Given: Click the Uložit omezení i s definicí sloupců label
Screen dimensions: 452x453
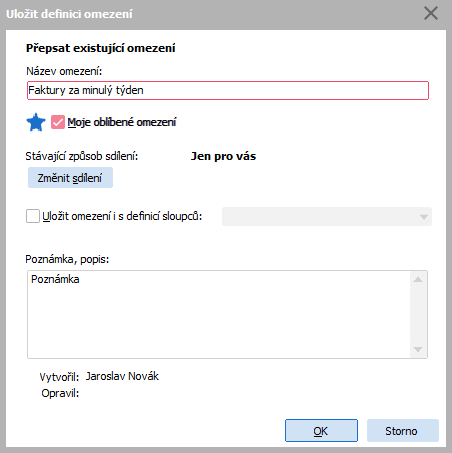Looking at the screenshot, I should click(122, 216).
